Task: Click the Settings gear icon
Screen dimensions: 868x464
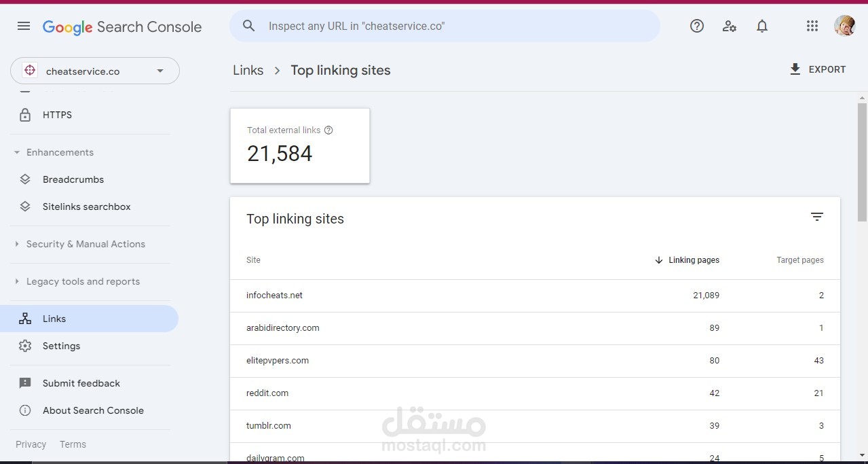Action: (25, 346)
